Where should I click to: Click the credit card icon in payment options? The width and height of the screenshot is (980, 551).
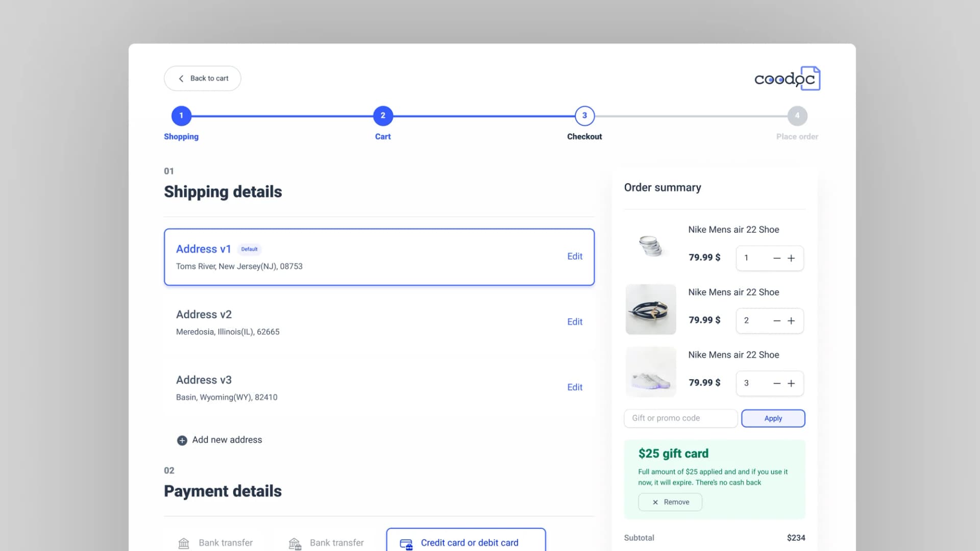tap(406, 544)
